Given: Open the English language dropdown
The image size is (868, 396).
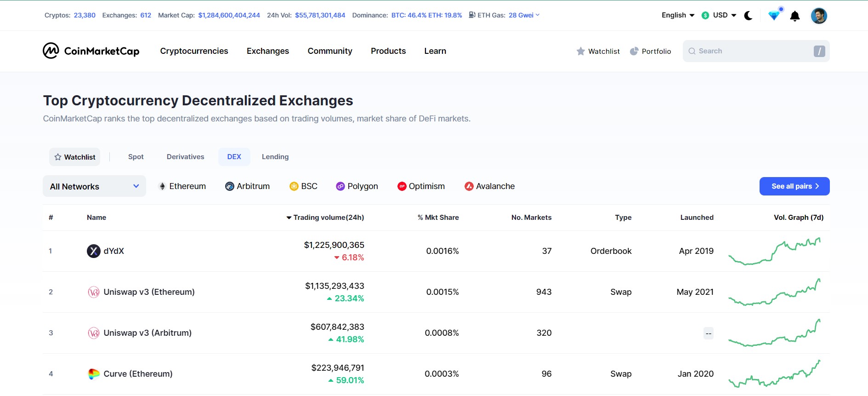Looking at the screenshot, I should coord(678,15).
